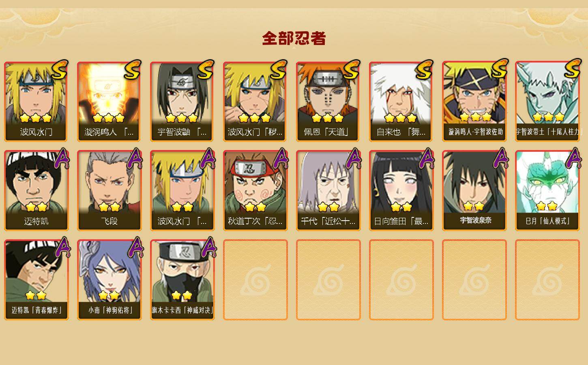Select the 秋道丁次 ninja card
588x365 pixels.
click(x=255, y=191)
